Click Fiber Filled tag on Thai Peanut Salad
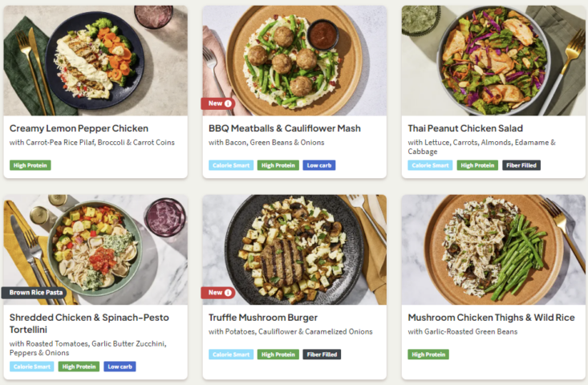 (521, 165)
